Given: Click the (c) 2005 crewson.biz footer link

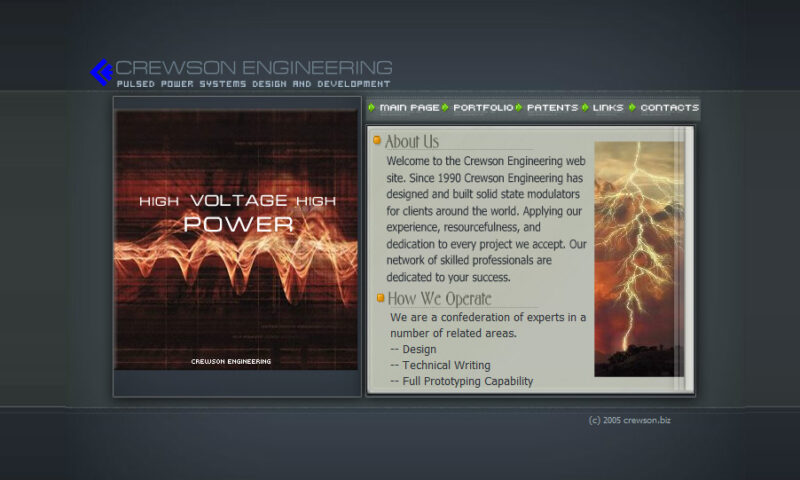Looking at the screenshot, I should (630, 420).
